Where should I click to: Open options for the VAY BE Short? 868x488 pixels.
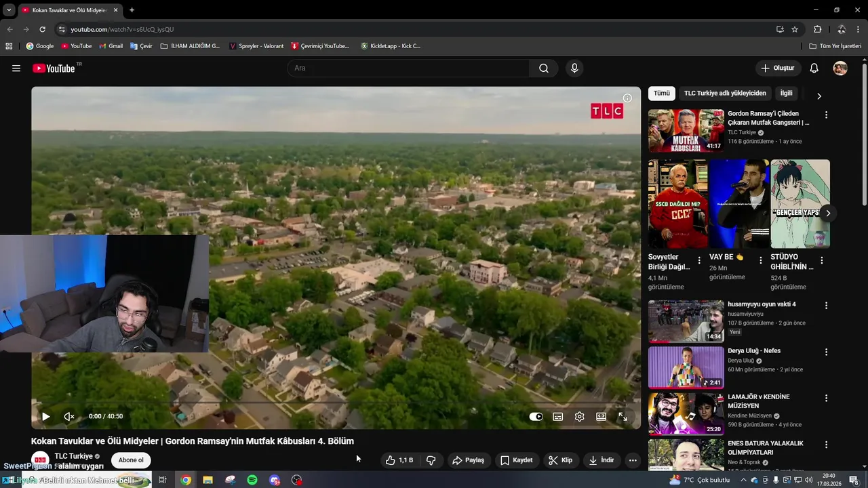760,260
